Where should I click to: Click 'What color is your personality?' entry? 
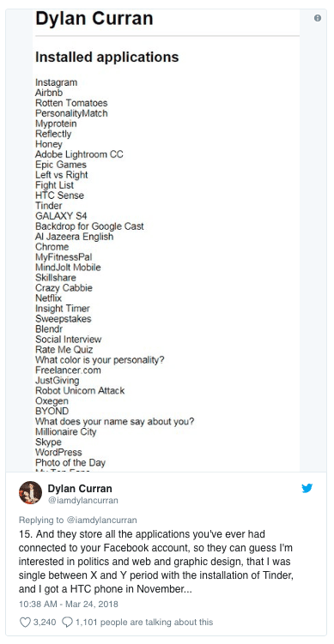point(100,360)
